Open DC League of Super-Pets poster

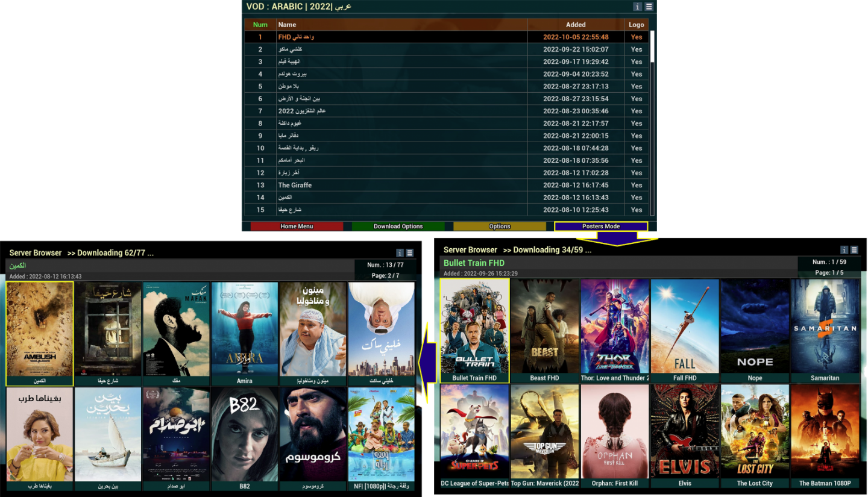pos(474,436)
